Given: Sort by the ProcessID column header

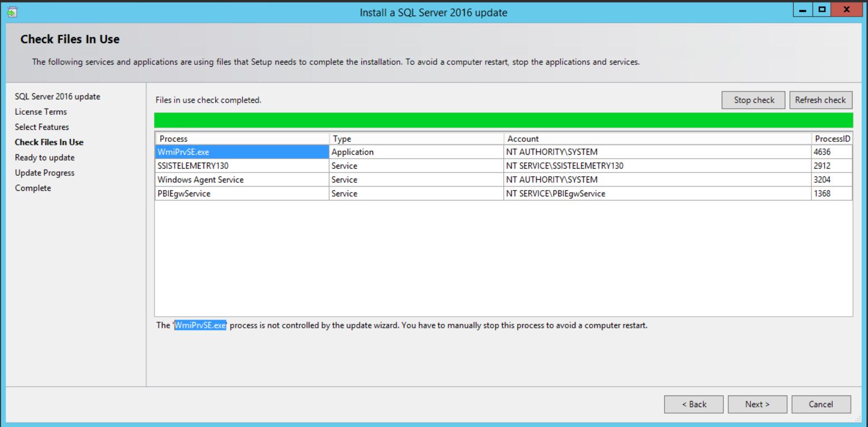Looking at the screenshot, I should [831, 138].
